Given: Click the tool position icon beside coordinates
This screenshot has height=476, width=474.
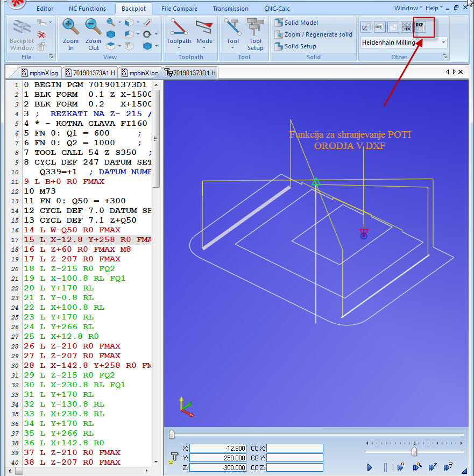Looking at the screenshot, I should point(174,458).
